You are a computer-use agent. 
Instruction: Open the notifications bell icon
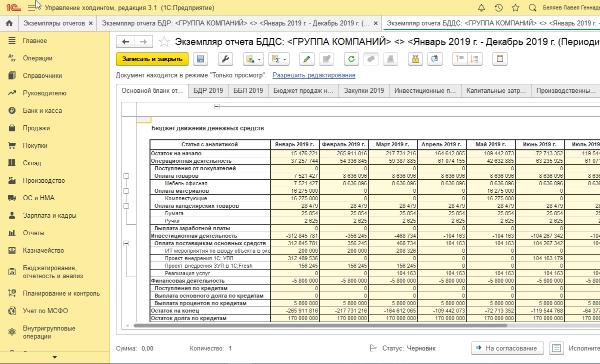point(481,8)
